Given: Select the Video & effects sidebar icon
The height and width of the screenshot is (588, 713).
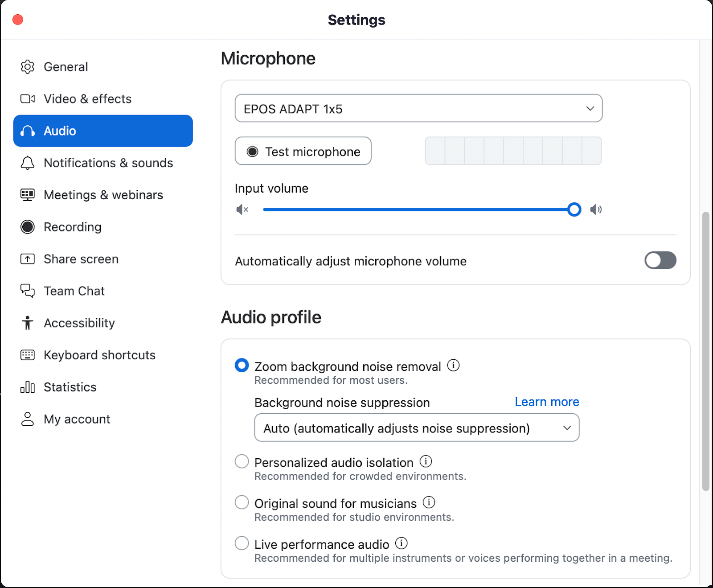Looking at the screenshot, I should [x=28, y=99].
